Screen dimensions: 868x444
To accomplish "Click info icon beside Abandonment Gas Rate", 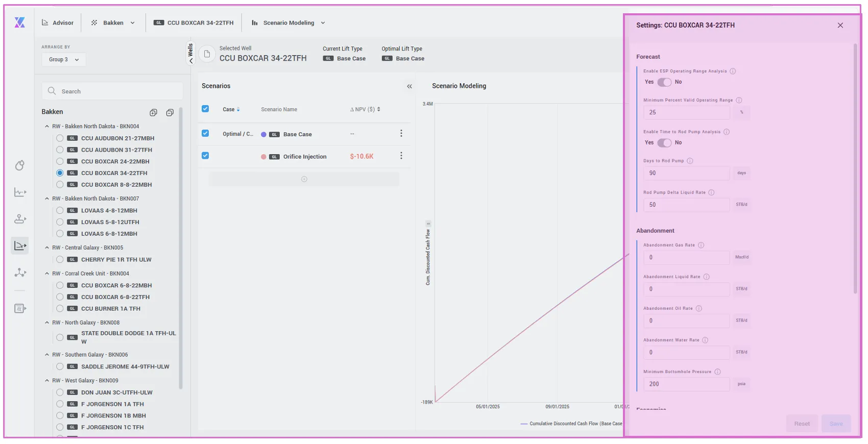I will click(x=701, y=245).
